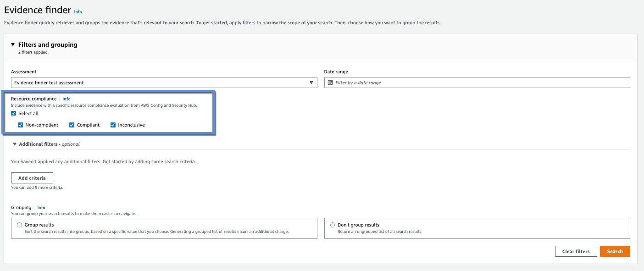
Task: Uncheck the Inconclusive checkbox
Action: (113, 125)
